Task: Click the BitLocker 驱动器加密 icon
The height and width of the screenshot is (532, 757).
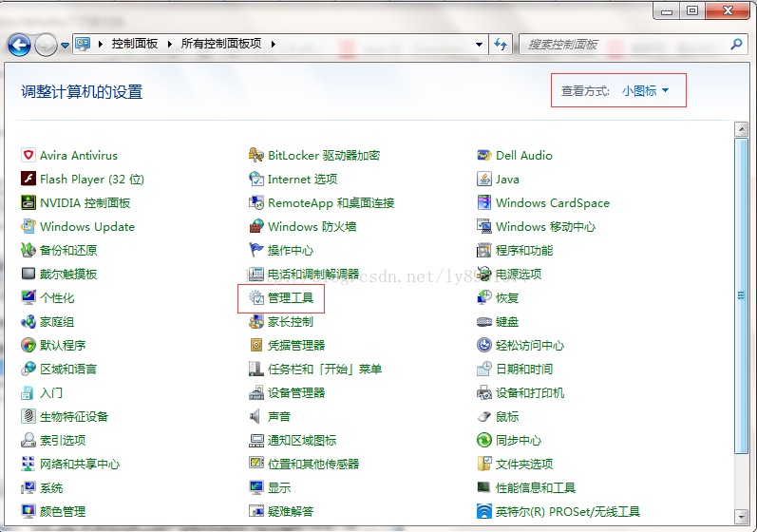Action: coord(256,156)
